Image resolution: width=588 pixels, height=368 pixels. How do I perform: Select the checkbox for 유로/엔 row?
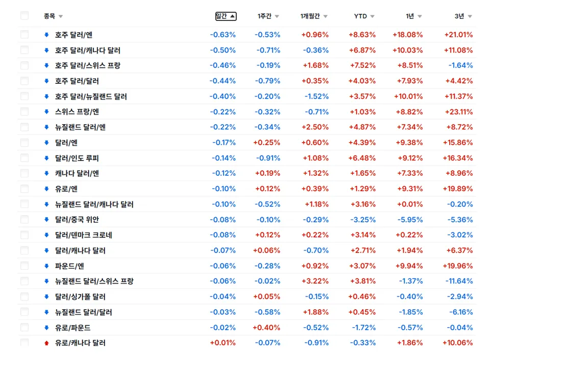tap(24, 189)
